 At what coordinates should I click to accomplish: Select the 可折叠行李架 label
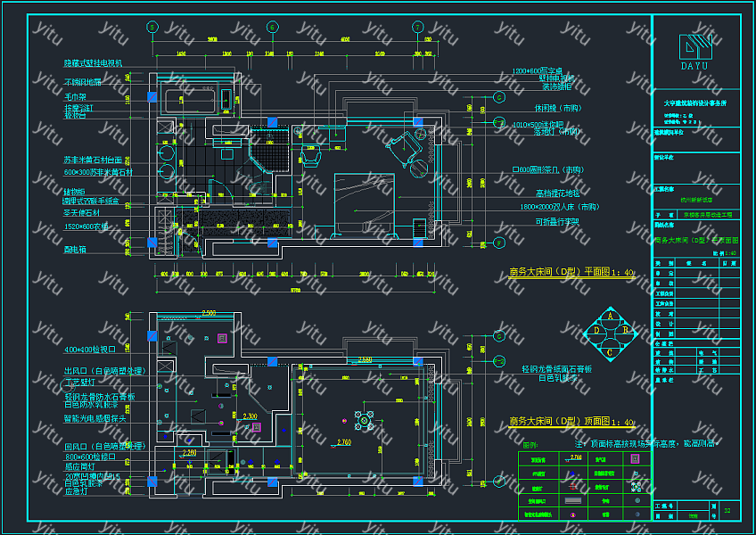[557, 221]
